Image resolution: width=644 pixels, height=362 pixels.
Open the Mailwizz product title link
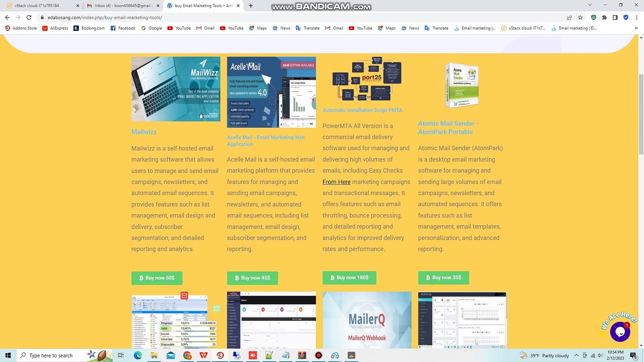click(144, 132)
